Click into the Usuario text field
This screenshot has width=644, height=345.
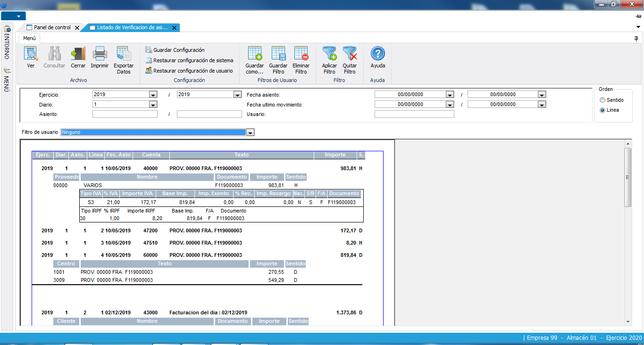414,114
